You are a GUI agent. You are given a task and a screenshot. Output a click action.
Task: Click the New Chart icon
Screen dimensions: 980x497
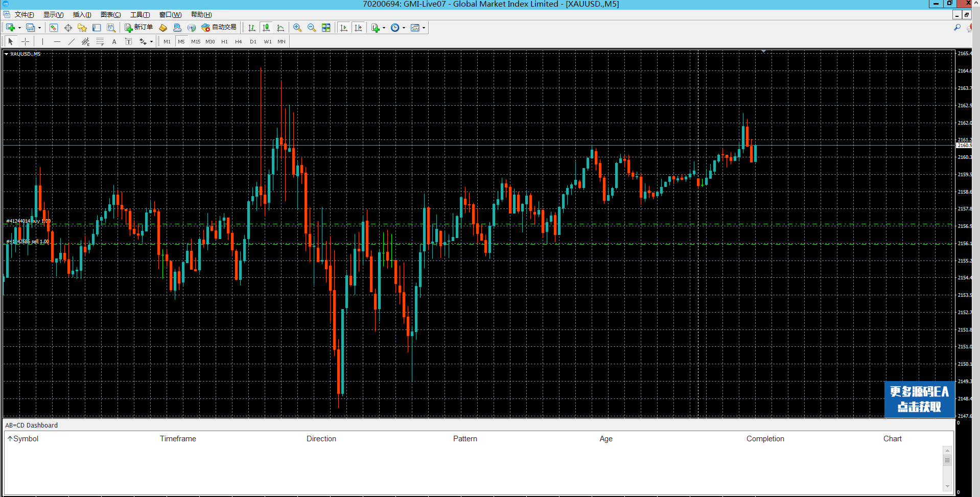click(x=10, y=28)
